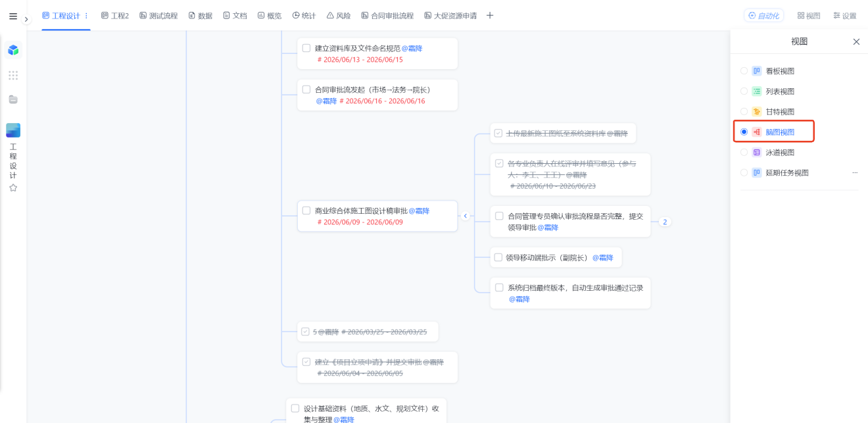
Task: Click the 泳道视图 label text
Action: tap(780, 153)
